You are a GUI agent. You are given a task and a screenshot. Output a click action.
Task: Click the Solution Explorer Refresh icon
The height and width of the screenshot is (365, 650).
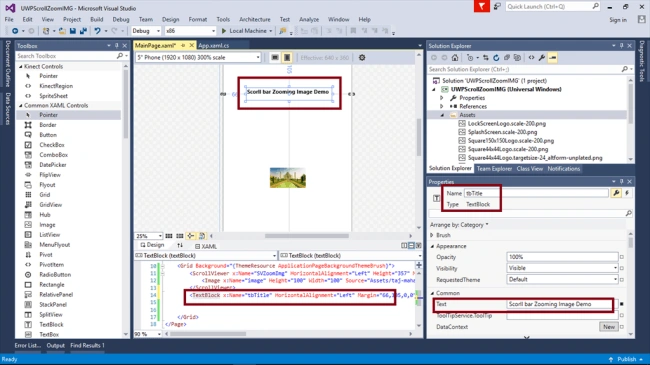click(x=496, y=58)
